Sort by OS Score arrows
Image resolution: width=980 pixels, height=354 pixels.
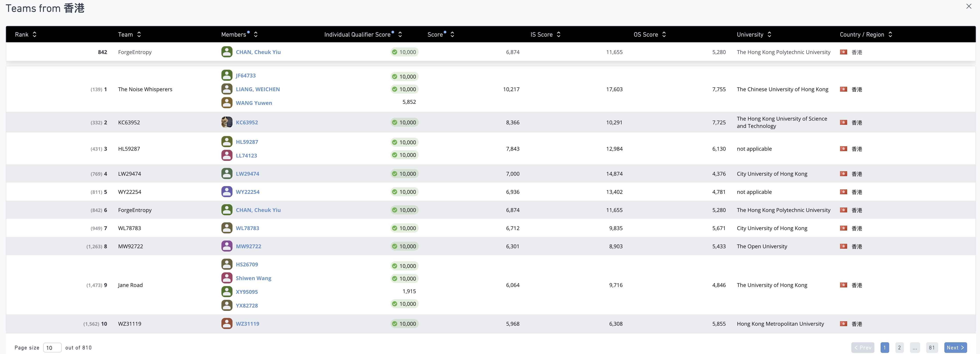tap(664, 34)
